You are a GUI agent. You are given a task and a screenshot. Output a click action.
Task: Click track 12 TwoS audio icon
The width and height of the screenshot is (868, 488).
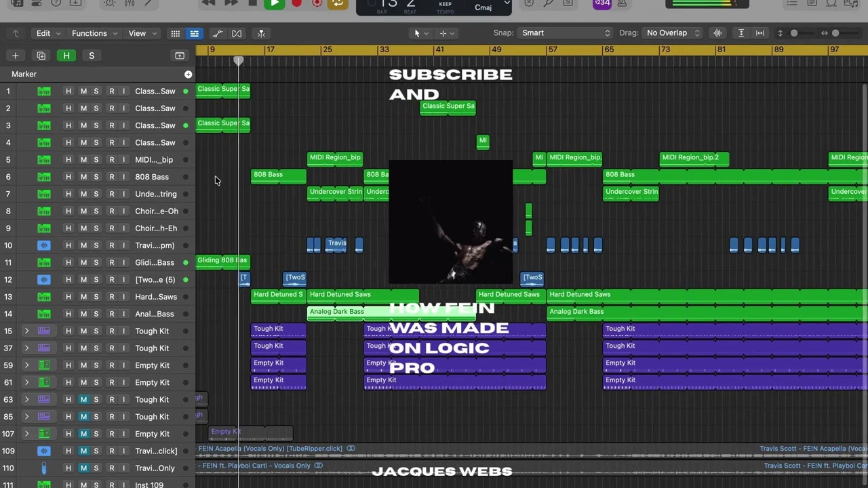44,280
